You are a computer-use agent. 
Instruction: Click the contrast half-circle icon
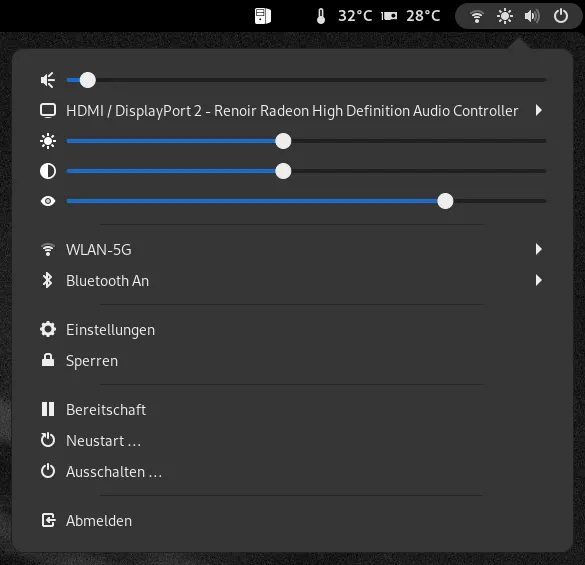click(x=48, y=171)
